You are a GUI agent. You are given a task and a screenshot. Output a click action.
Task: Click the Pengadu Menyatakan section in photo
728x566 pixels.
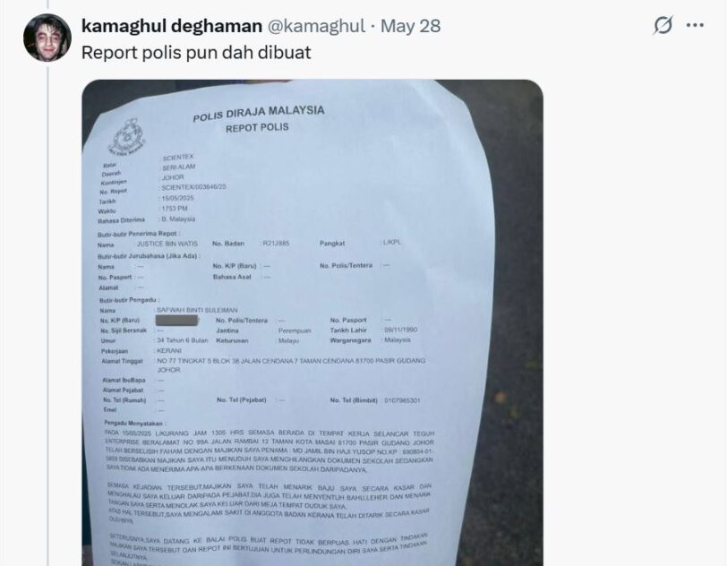coord(134,423)
